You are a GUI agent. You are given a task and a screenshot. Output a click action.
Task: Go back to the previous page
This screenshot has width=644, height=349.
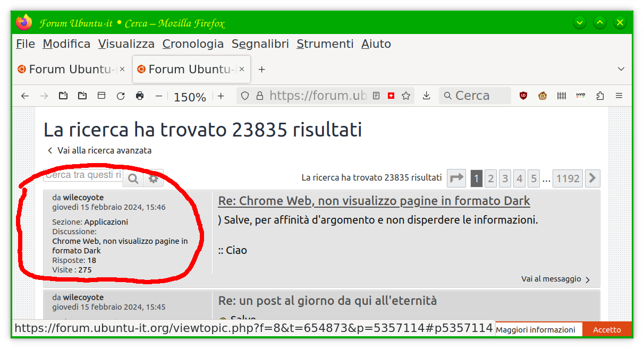[25, 96]
